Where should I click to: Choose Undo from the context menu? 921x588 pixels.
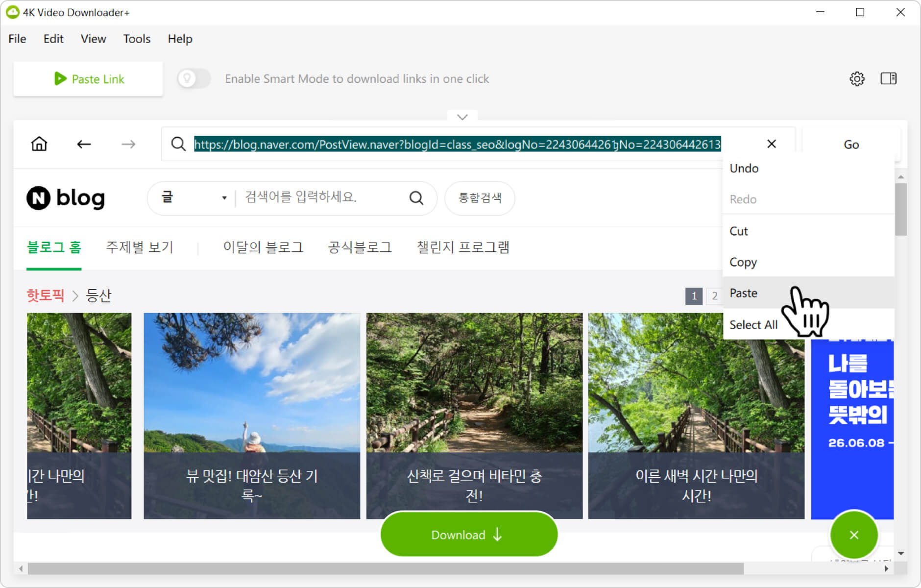tap(808, 168)
